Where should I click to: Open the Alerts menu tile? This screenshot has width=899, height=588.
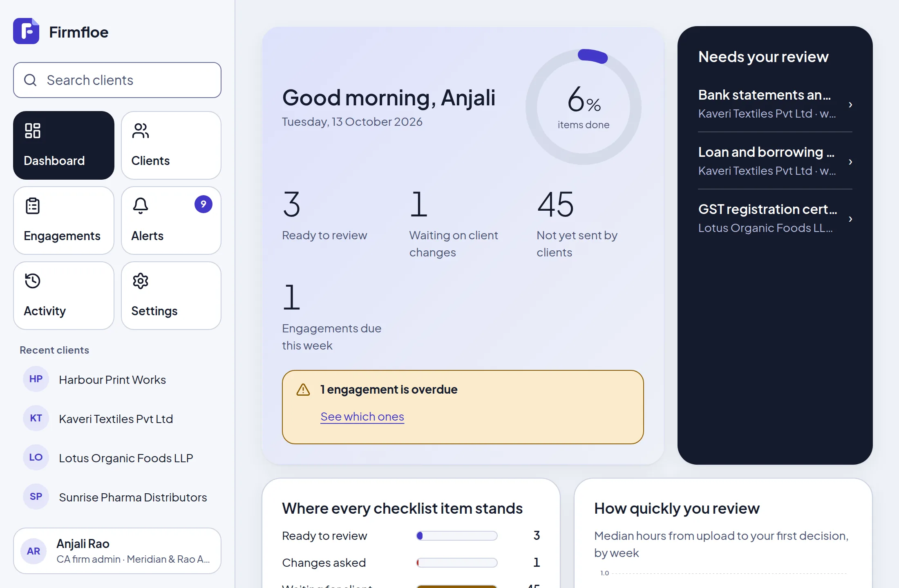171,220
